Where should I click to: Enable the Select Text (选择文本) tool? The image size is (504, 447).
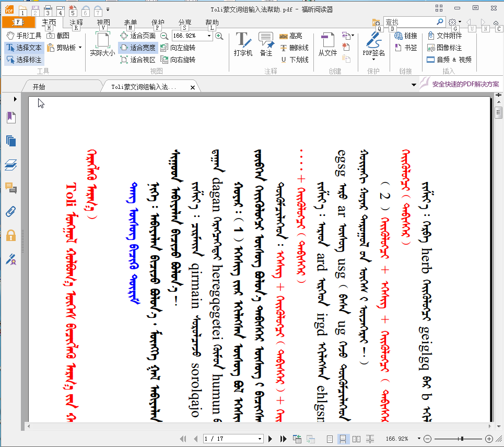(24, 48)
